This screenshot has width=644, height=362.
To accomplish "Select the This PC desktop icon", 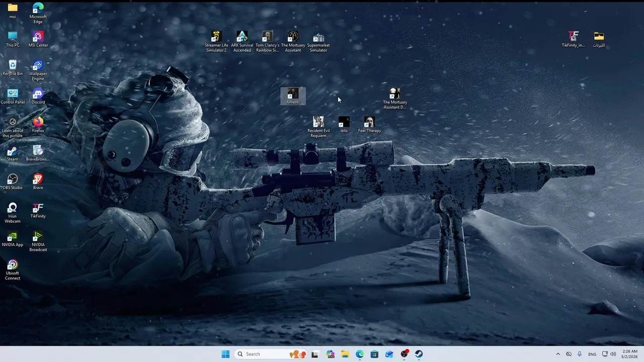I will coord(13,39).
